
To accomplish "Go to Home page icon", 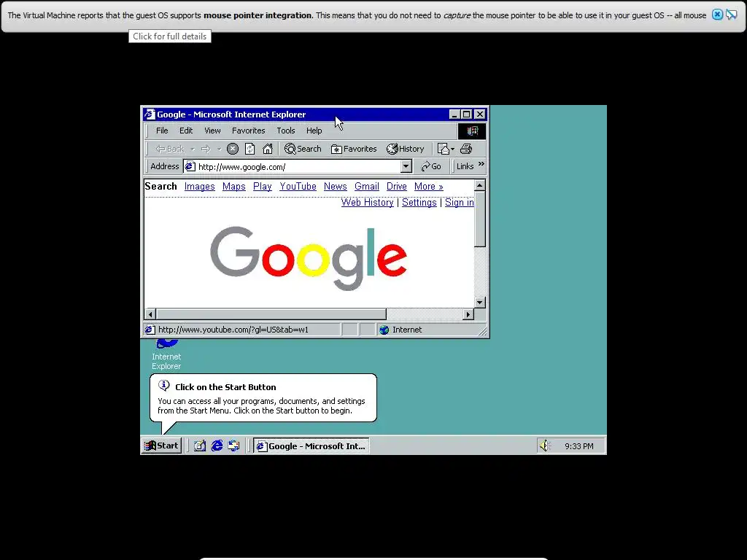I will [x=268, y=149].
